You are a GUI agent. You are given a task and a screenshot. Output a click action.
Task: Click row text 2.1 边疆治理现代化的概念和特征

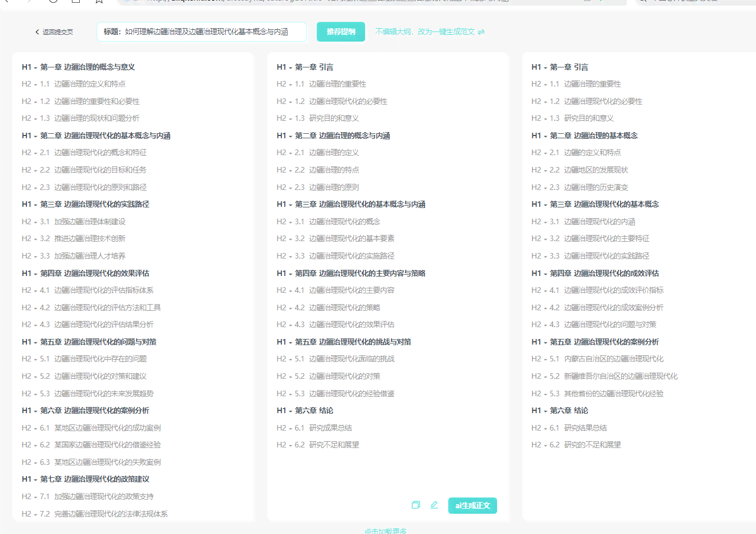coord(93,153)
